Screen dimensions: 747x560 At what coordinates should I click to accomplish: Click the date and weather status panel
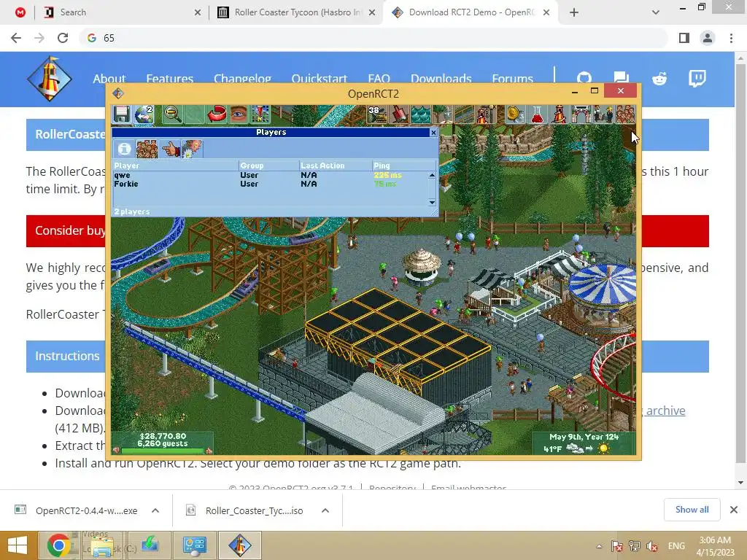coord(584,443)
